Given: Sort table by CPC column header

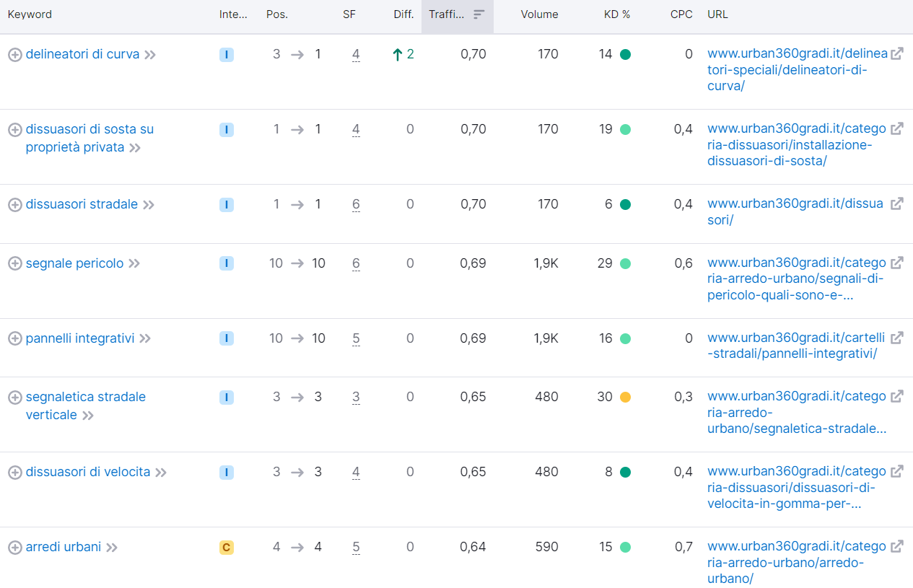Looking at the screenshot, I should [681, 14].
